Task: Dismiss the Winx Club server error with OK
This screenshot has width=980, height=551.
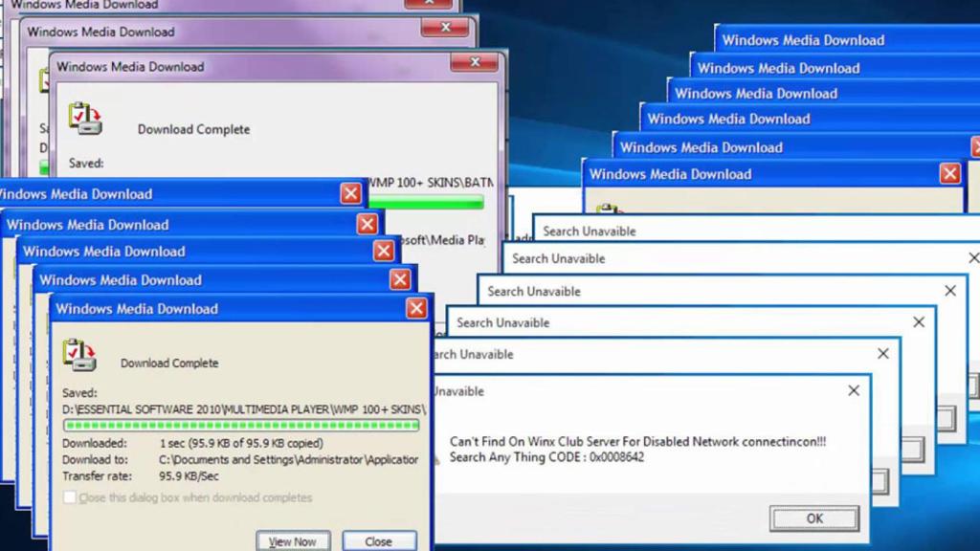Action: pyautogui.click(x=813, y=518)
